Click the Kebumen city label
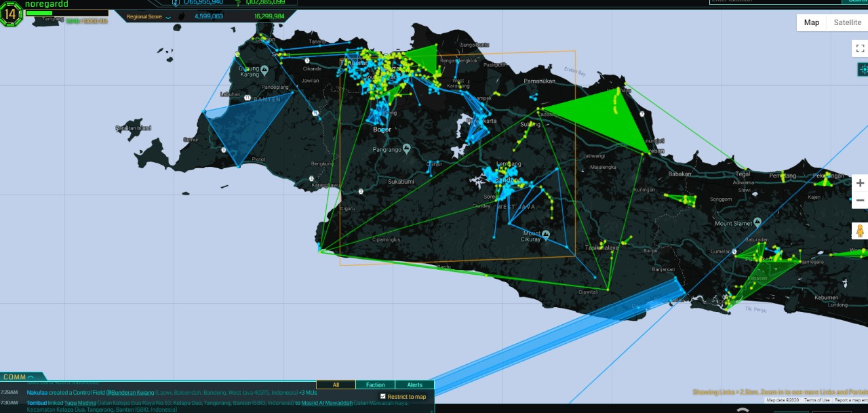 [x=827, y=298]
